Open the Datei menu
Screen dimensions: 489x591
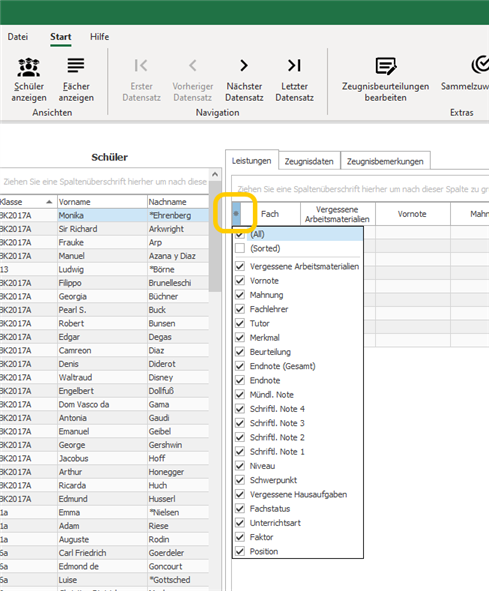pos(18,37)
